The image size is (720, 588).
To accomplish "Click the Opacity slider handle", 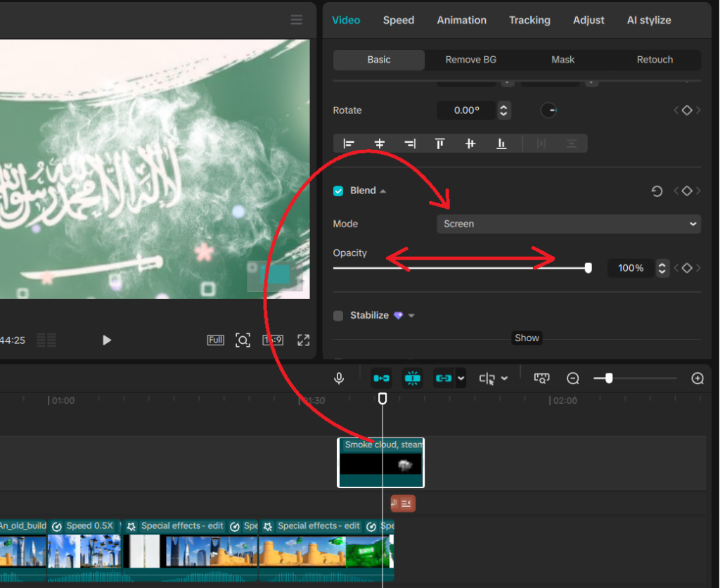I will 589,268.
